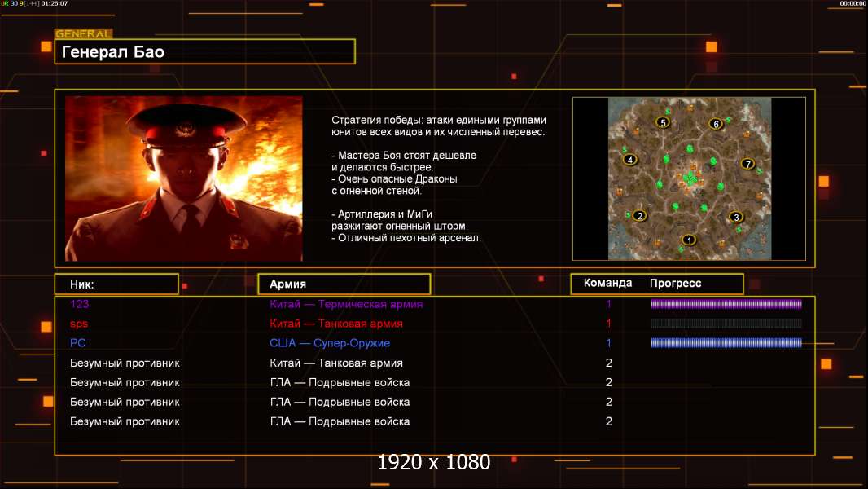This screenshot has height=489, width=868.
Task: Click the Генерал Бао title bar
Action: (x=204, y=52)
